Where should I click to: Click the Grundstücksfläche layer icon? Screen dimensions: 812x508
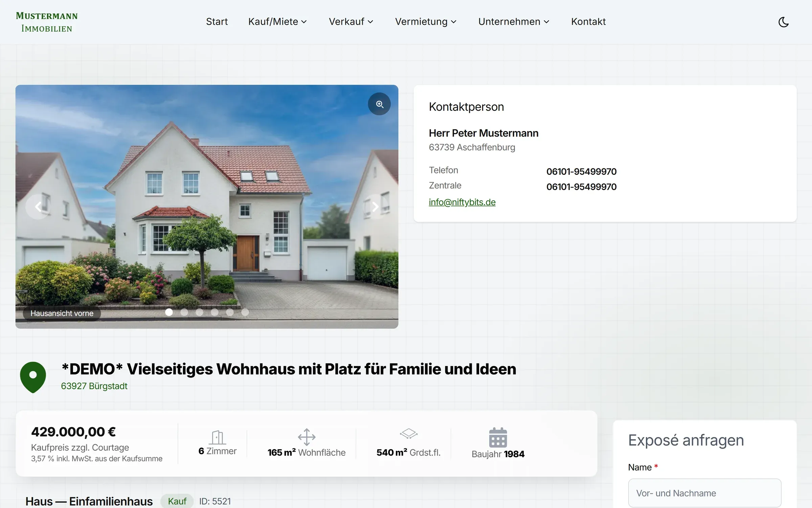click(x=409, y=433)
